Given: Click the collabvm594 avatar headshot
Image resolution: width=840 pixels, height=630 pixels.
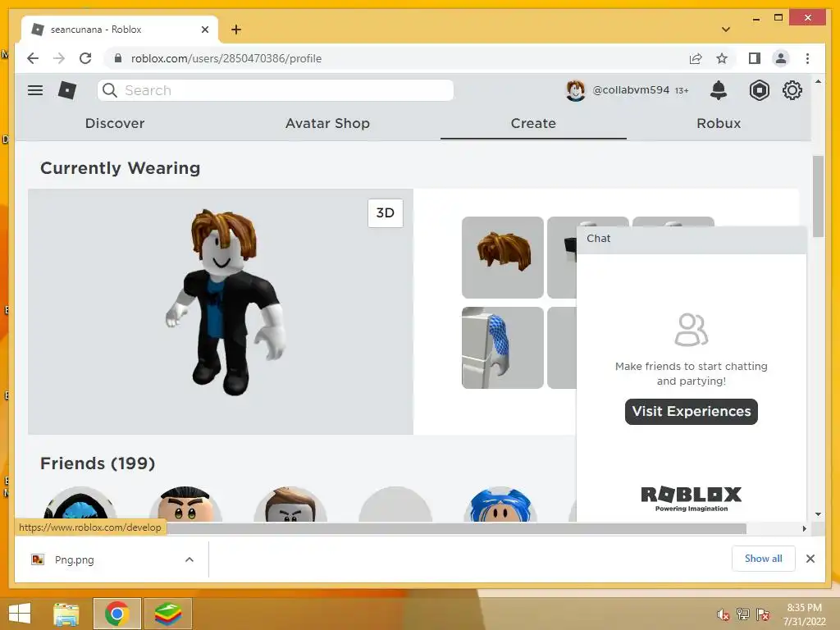Looking at the screenshot, I should point(575,90).
